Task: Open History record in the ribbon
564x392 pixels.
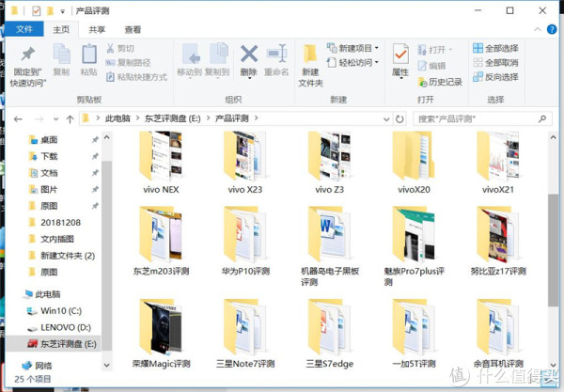Action: point(440,82)
